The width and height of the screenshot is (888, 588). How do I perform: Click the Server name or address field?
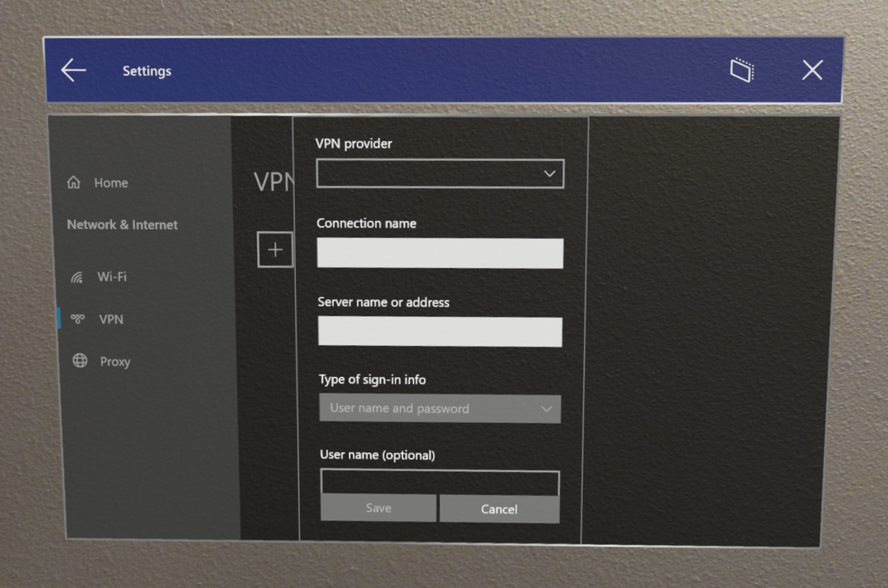pyautogui.click(x=440, y=330)
